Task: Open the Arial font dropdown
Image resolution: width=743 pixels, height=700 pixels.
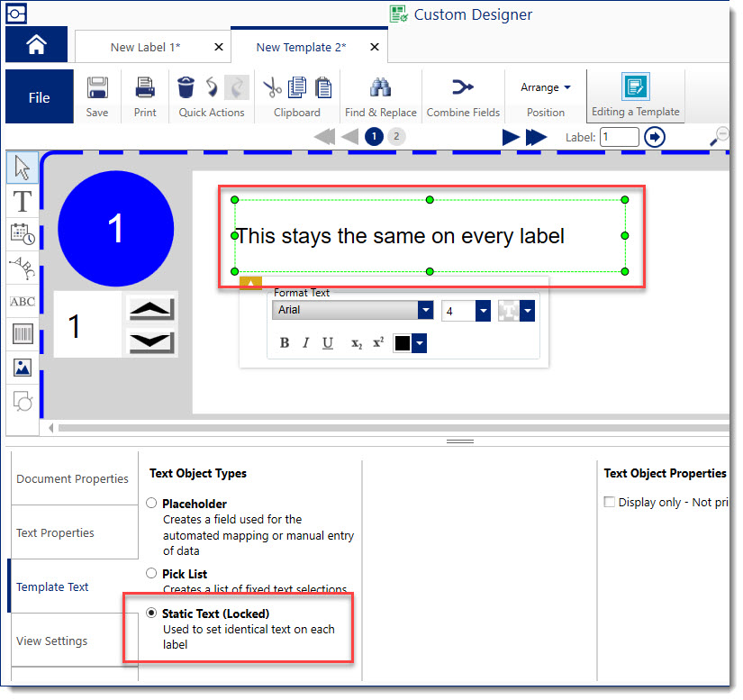Action: [x=425, y=311]
